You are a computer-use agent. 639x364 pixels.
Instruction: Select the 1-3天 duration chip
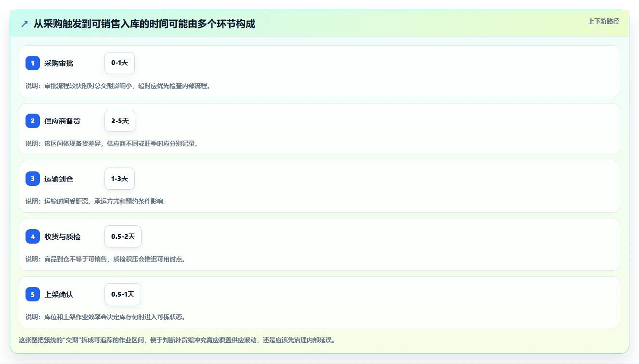click(x=119, y=179)
